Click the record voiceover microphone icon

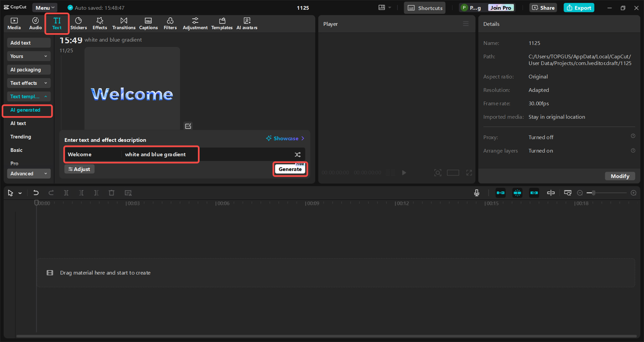coord(476,193)
